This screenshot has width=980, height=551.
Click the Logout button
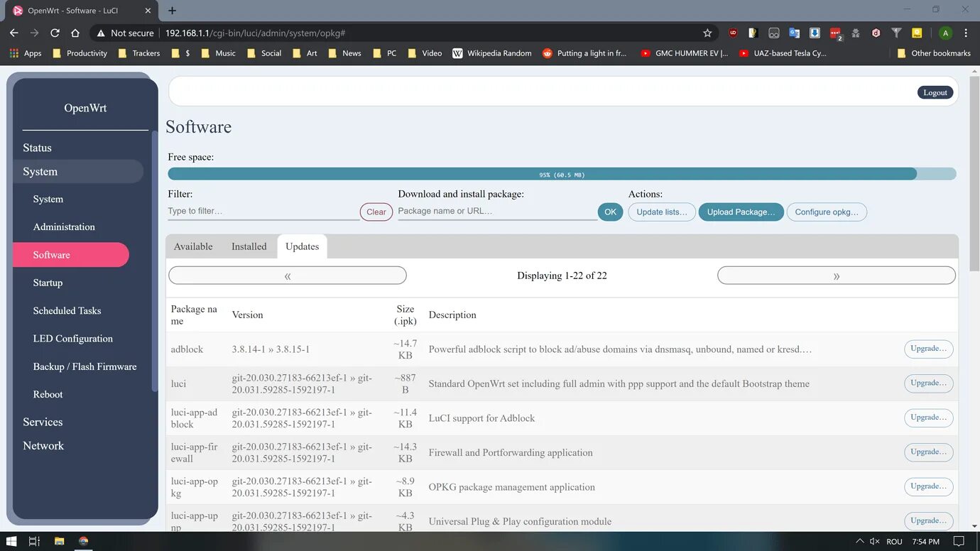tap(935, 92)
